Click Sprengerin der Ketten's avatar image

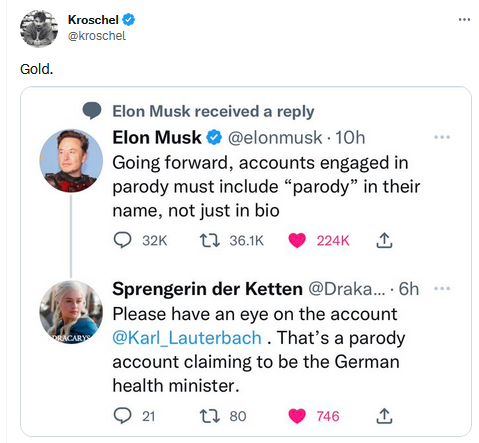point(71,312)
